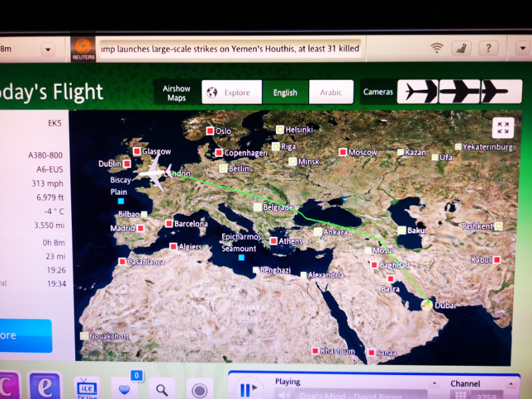Select the first airplane camera view
Viewport: 532px width, 399px height.
coord(418,91)
